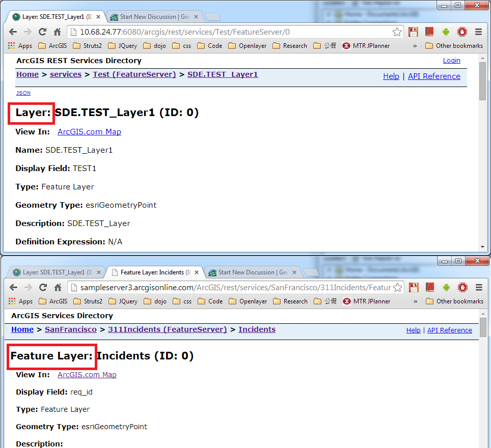This screenshot has width=491, height=448.
Task: Open 311Incidents (FeatureServer) breadcrumb link
Action: pos(167,330)
